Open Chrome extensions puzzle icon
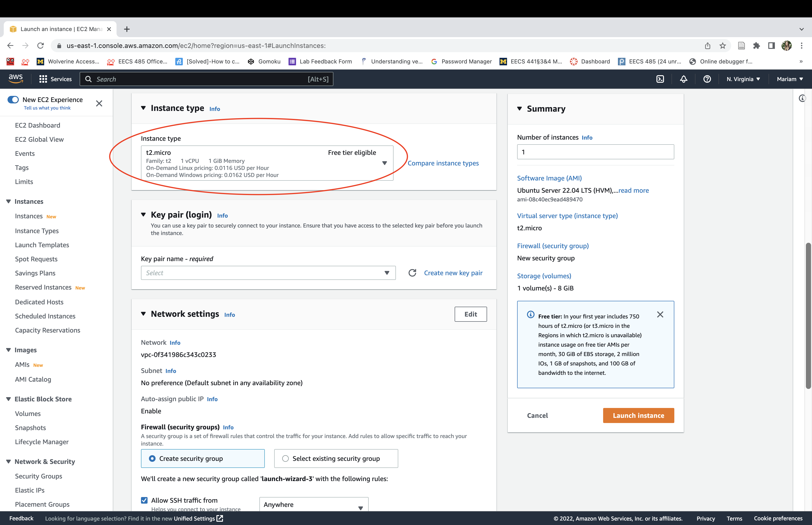The width and height of the screenshot is (812, 525). click(757, 46)
